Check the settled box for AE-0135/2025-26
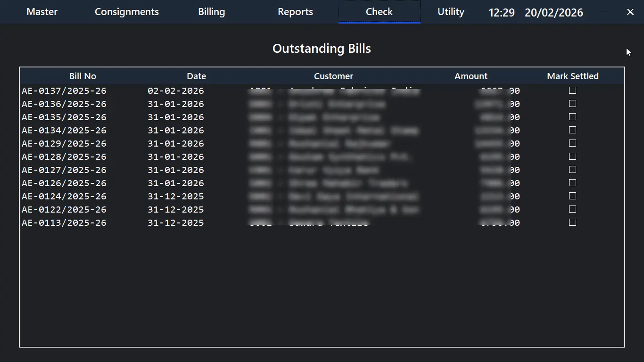644x362 pixels. pos(572,117)
